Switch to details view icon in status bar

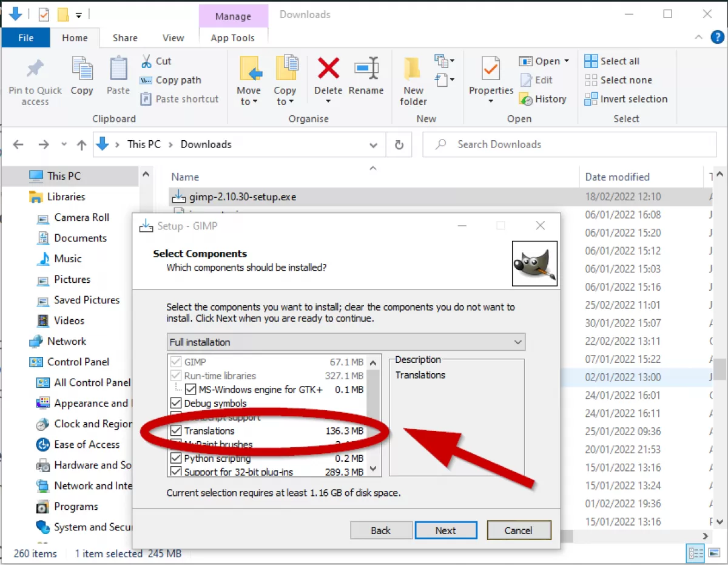tap(695, 553)
